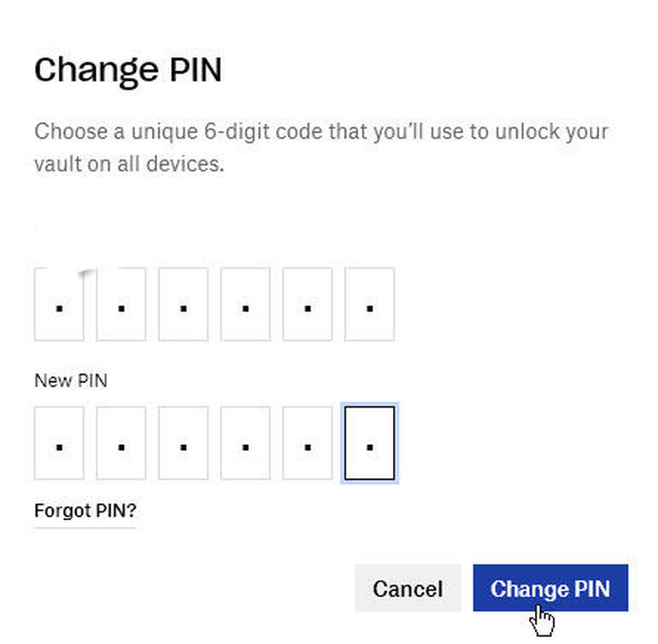Image resolution: width=658 pixels, height=644 pixels.
Task: Click the Change PIN dialog heading
Action: 128,70
